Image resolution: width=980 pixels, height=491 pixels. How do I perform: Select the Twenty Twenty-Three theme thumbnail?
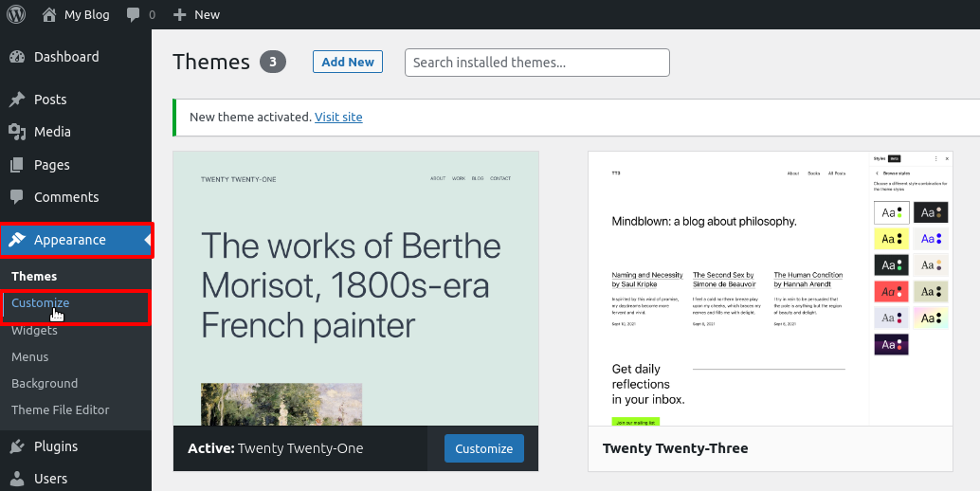(770, 288)
